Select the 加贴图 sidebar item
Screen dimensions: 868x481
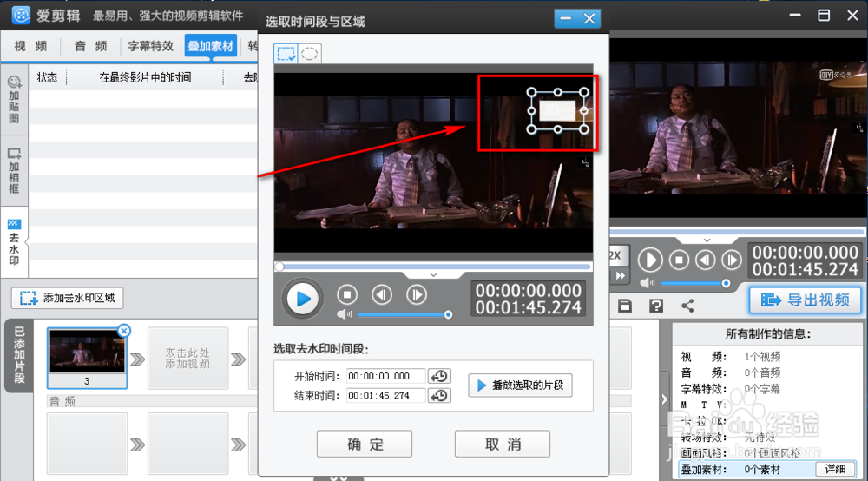click(14, 100)
